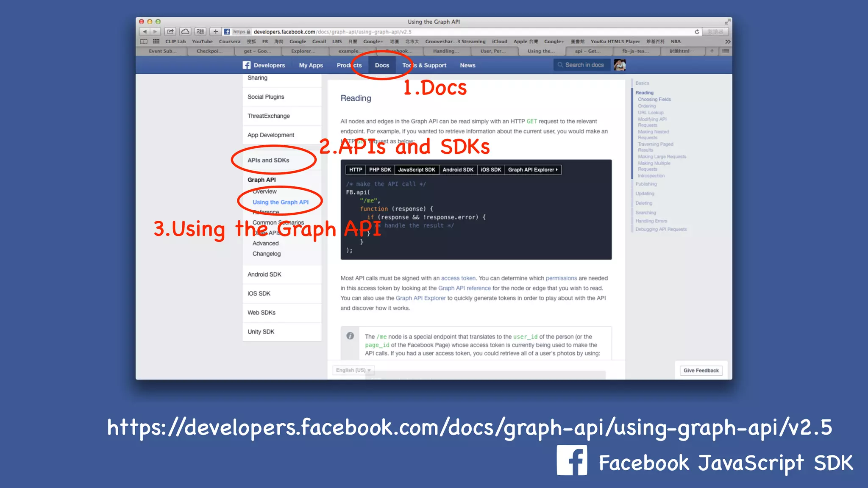Open Social Plugins in the sidebar
Viewport: 868px width, 488px height.
point(282,97)
